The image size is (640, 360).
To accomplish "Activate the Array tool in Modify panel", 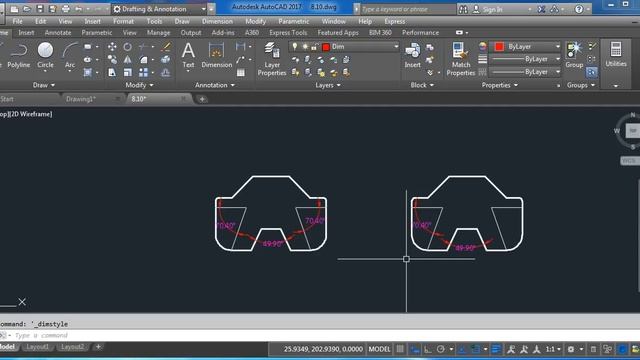I will tap(143, 73).
